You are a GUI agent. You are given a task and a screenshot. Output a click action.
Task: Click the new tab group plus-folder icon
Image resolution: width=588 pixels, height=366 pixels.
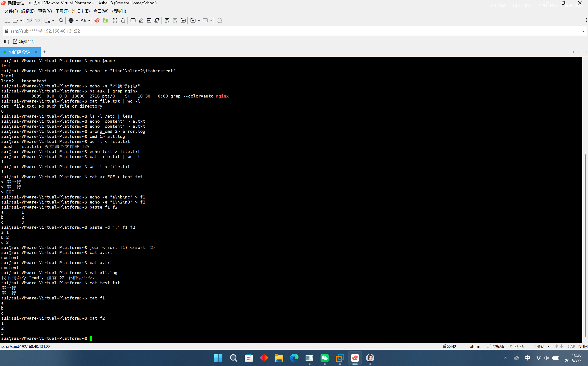[193, 21]
